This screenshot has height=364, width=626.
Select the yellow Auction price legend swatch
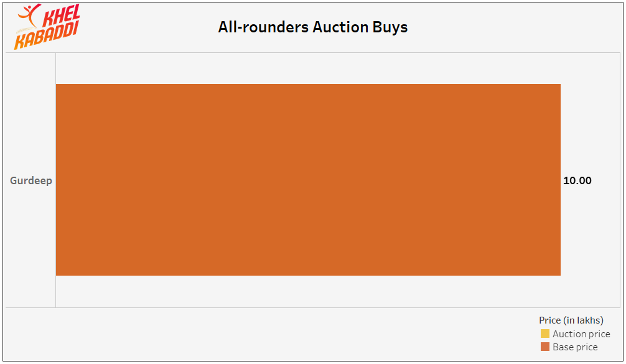click(544, 334)
